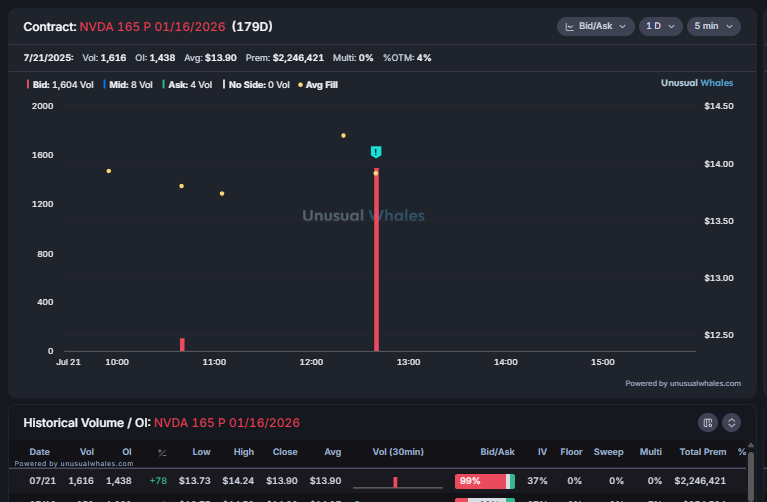Click the Historical Volume NVDA 165 P contract name

click(x=226, y=423)
